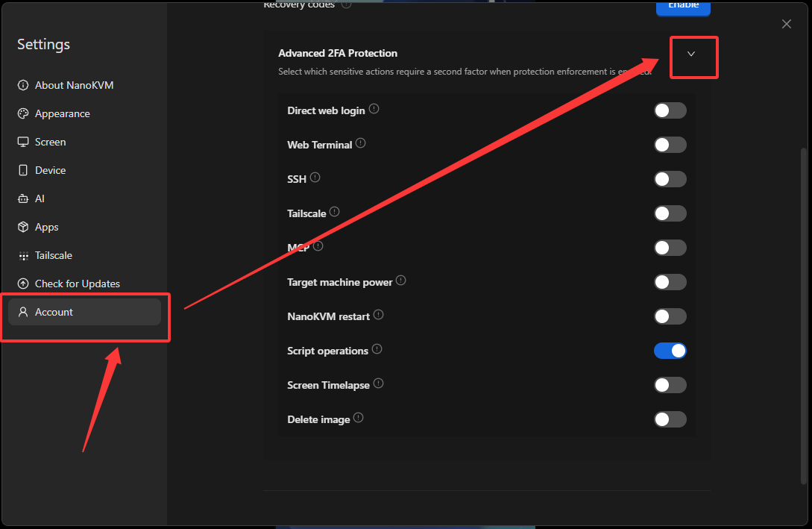
Task: Turn on Web Terminal protection toggle
Action: 670,145
